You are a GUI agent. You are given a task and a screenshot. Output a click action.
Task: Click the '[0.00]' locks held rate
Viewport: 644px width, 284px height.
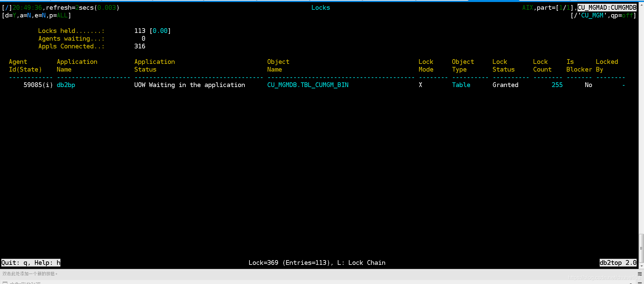pyautogui.click(x=160, y=31)
